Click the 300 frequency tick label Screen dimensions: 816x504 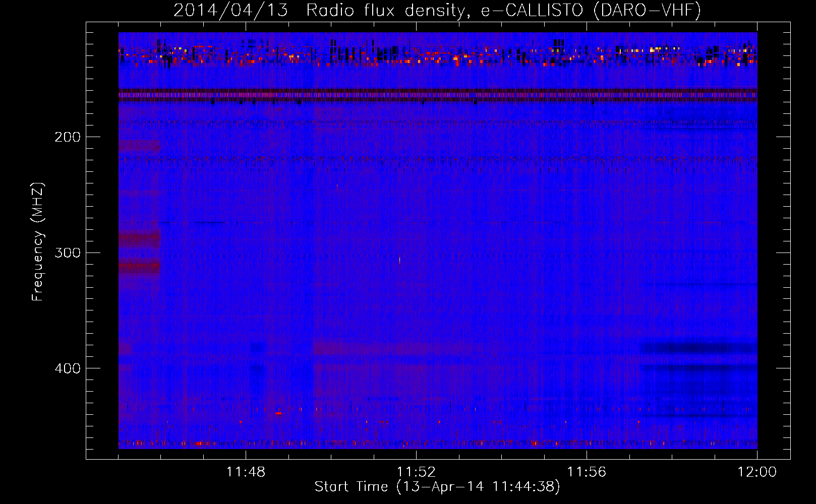(68, 253)
